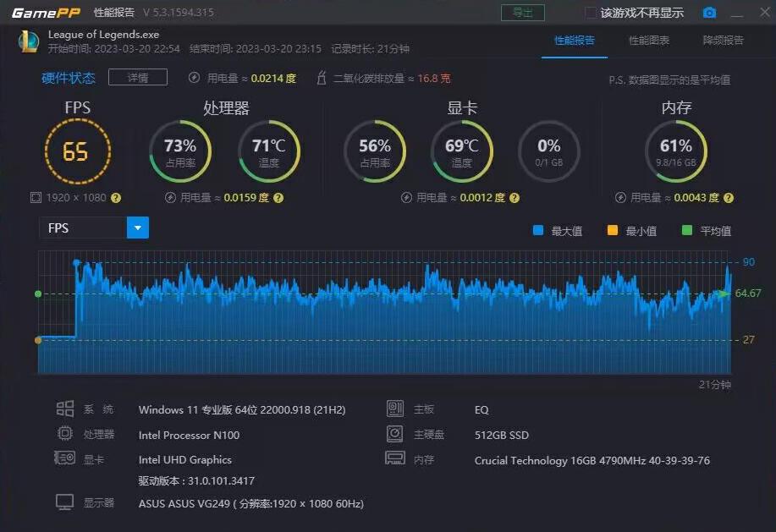Click the motherboard icon beside 主板
The image size is (776, 532).
pos(394,409)
